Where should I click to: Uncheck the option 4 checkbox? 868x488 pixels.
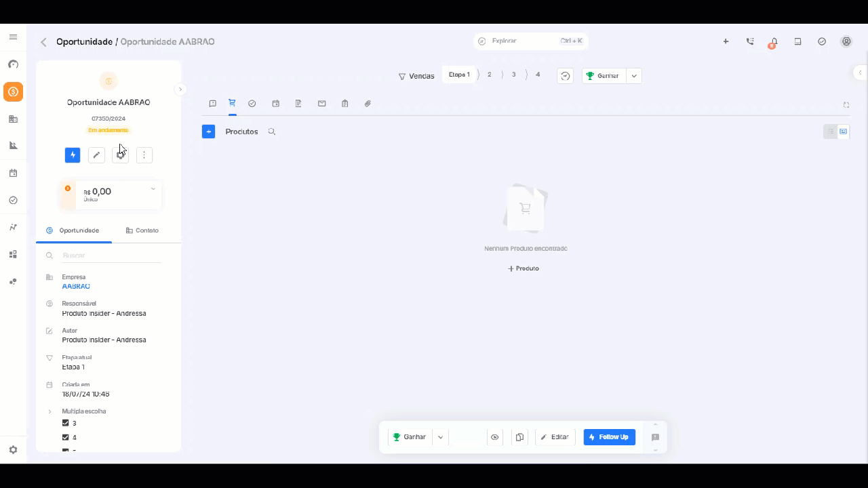[x=66, y=437]
